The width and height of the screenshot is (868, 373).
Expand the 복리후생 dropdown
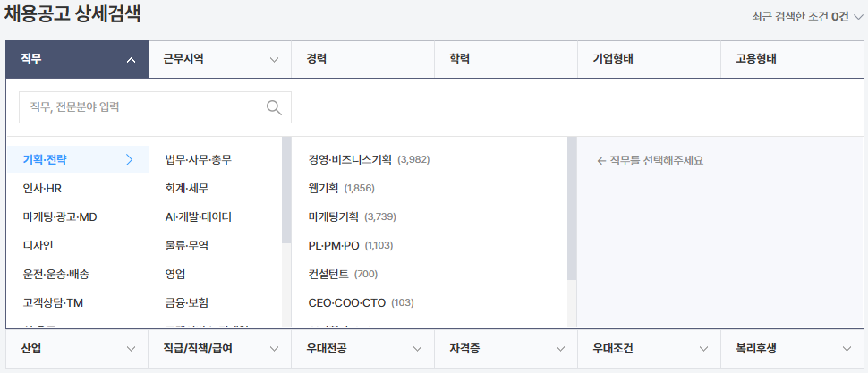pos(847,349)
